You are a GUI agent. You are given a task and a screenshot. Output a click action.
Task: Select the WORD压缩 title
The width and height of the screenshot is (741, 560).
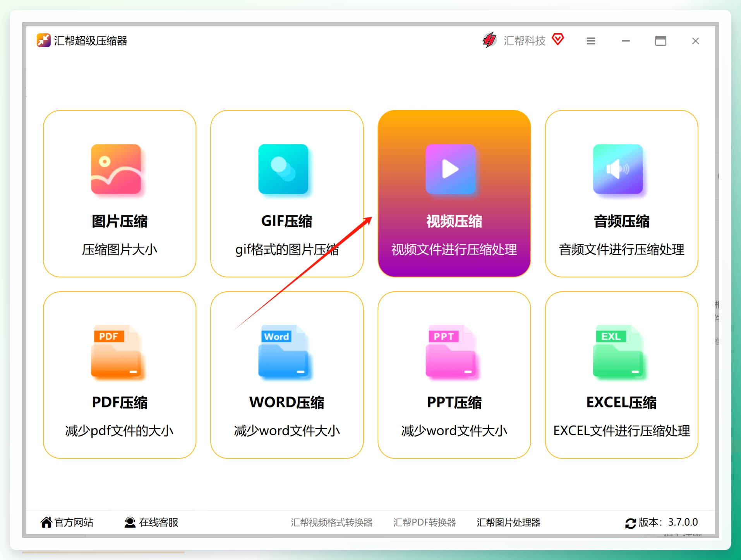coord(287,402)
